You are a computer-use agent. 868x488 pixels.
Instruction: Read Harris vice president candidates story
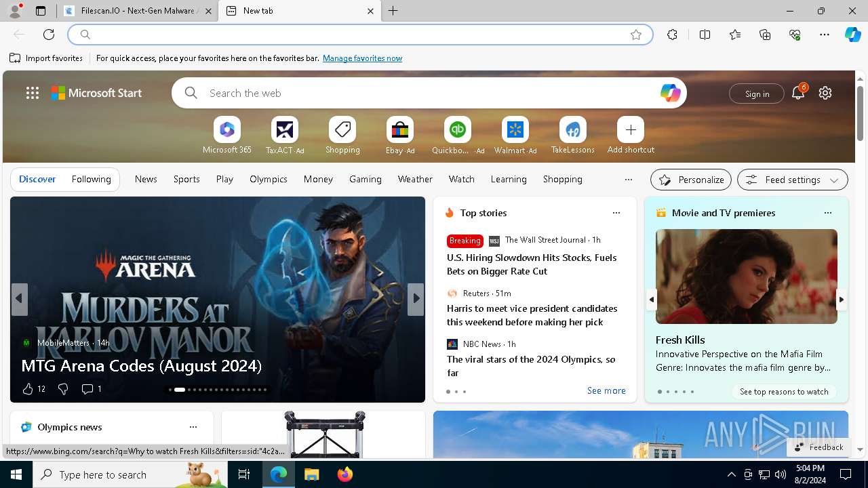click(532, 315)
